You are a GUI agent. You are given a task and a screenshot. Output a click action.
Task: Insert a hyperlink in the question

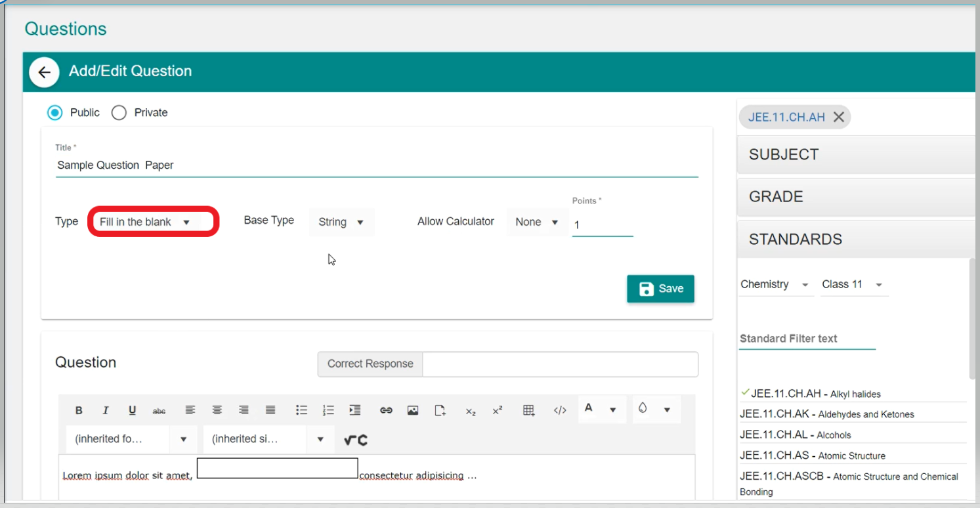pos(386,410)
